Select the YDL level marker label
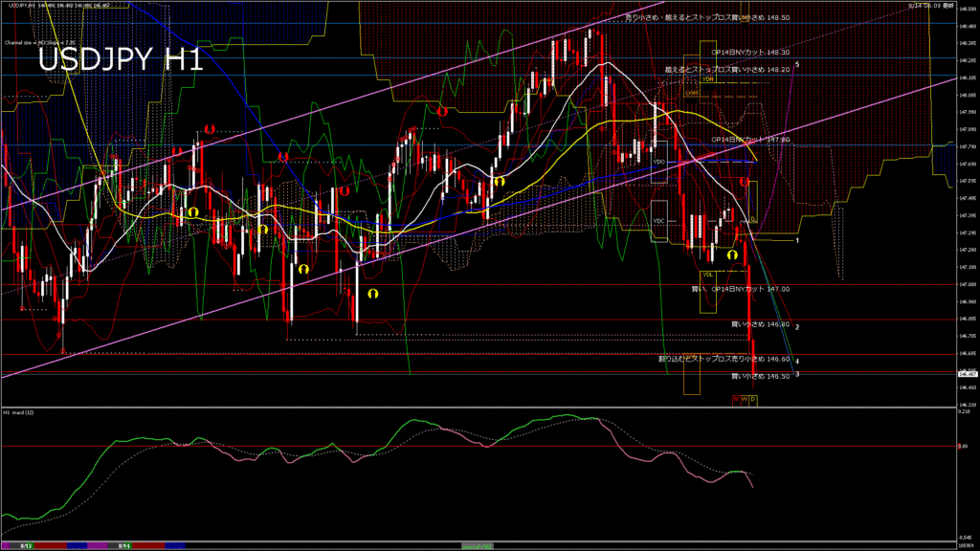 [x=707, y=275]
